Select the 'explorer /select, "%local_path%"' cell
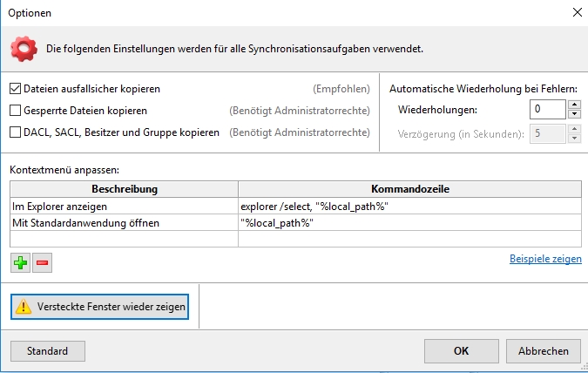The image size is (588, 373). coord(410,207)
